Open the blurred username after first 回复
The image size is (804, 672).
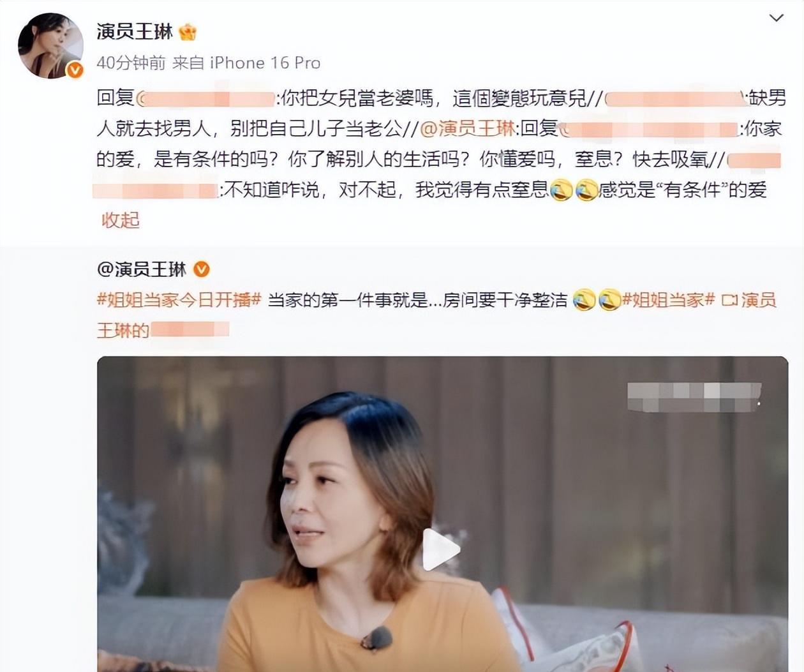[x=205, y=98]
